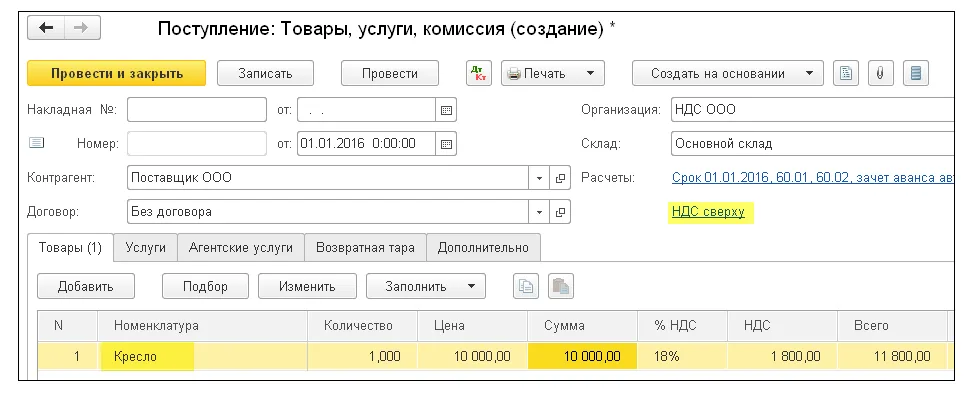
Task: Switch to the Возвратная тара tab
Action: click(x=365, y=247)
